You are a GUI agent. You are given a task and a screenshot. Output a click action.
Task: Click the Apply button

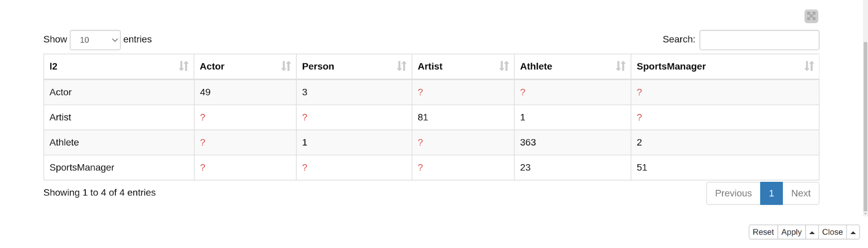(792, 232)
